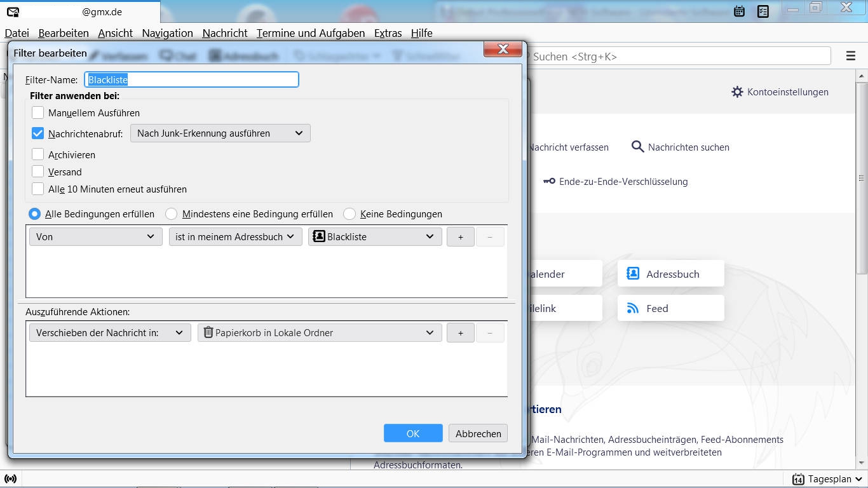This screenshot has height=488, width=868.
Task: Focus the Filter-Name text field
Action: pyautogui.click(x=191, y=79)
